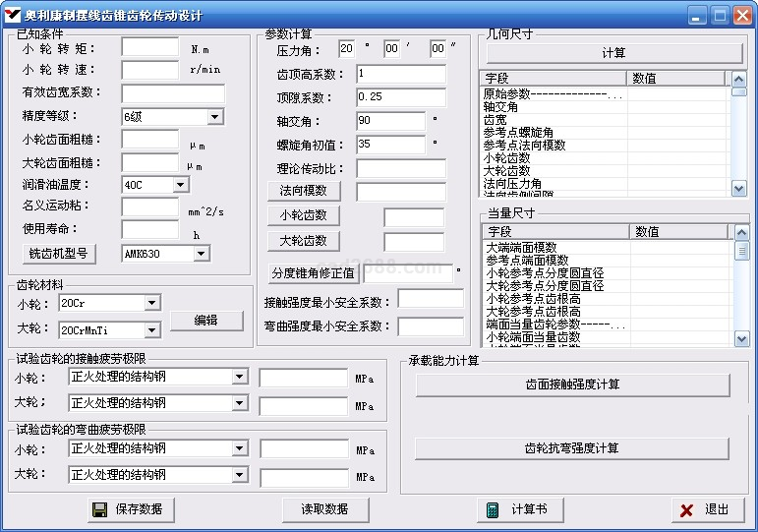Click the floppy disk icon on 保存数据
758x532 pixels.
(x=99, y=509)
